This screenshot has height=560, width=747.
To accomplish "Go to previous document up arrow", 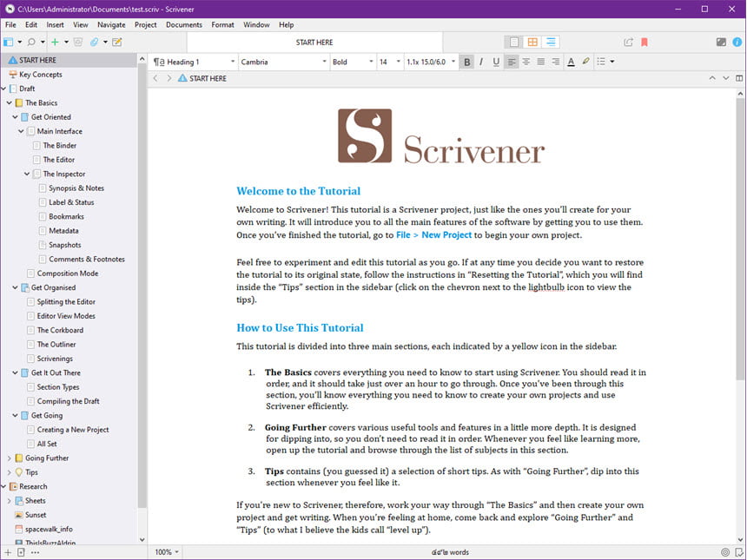I will point(711,78).
